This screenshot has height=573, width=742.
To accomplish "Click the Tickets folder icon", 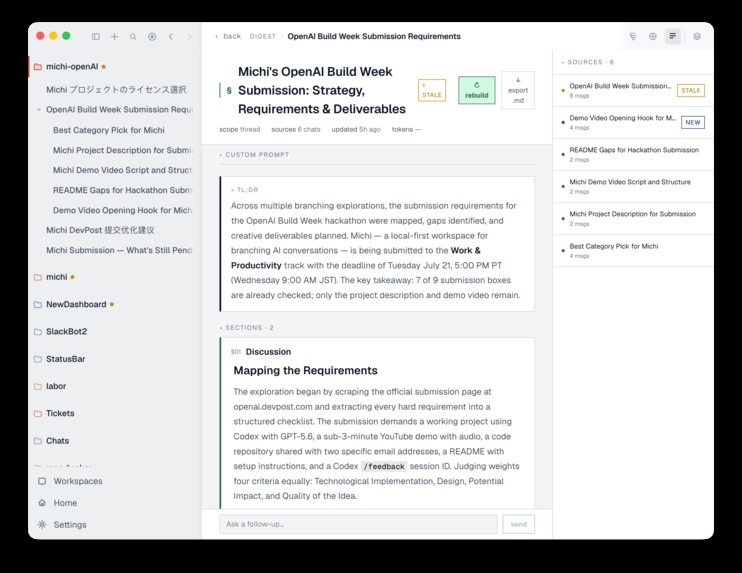I will coord(38,414).
